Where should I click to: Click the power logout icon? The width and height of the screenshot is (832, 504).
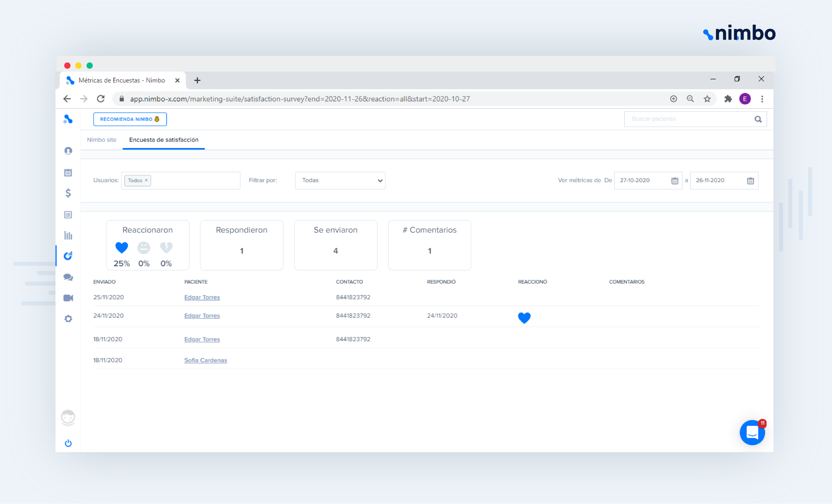(68, 443)
